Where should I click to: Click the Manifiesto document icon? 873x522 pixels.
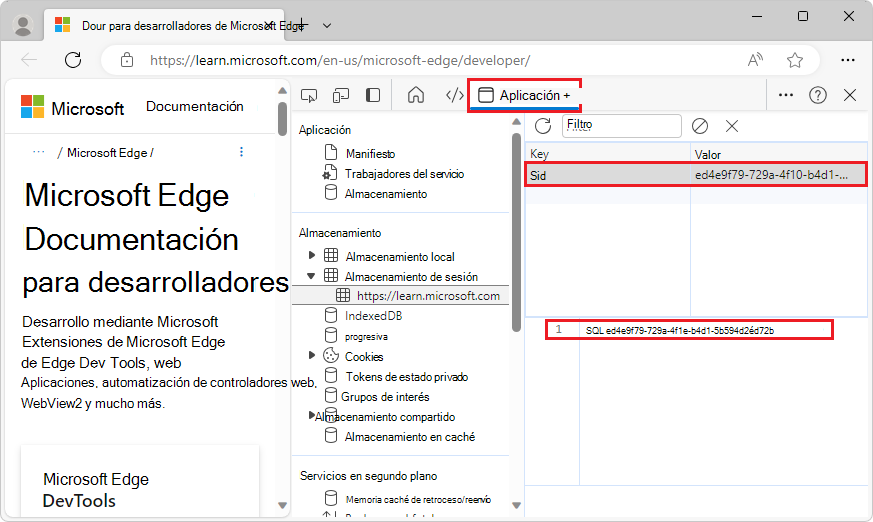click(x=331, y=152)
